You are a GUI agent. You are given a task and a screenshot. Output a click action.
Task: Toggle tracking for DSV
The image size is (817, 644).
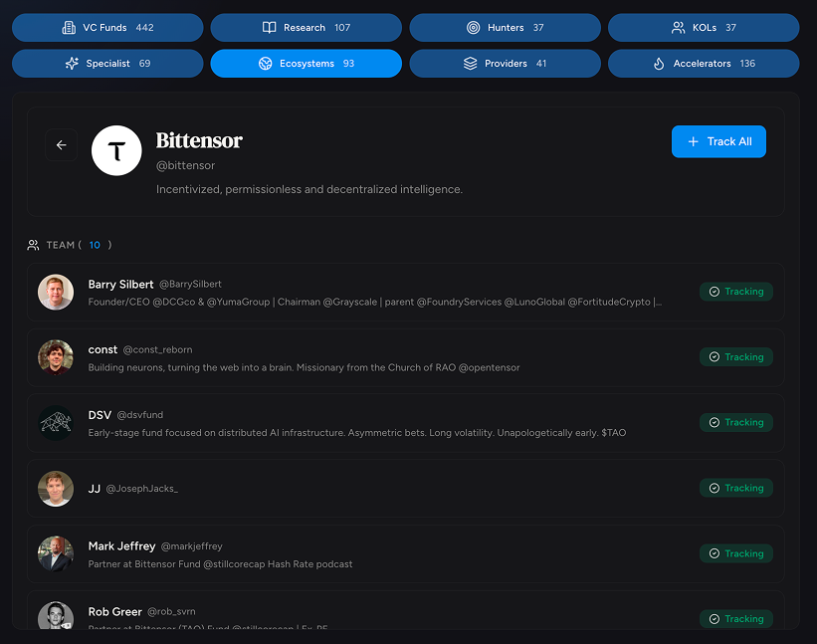(x=736, y=423)
